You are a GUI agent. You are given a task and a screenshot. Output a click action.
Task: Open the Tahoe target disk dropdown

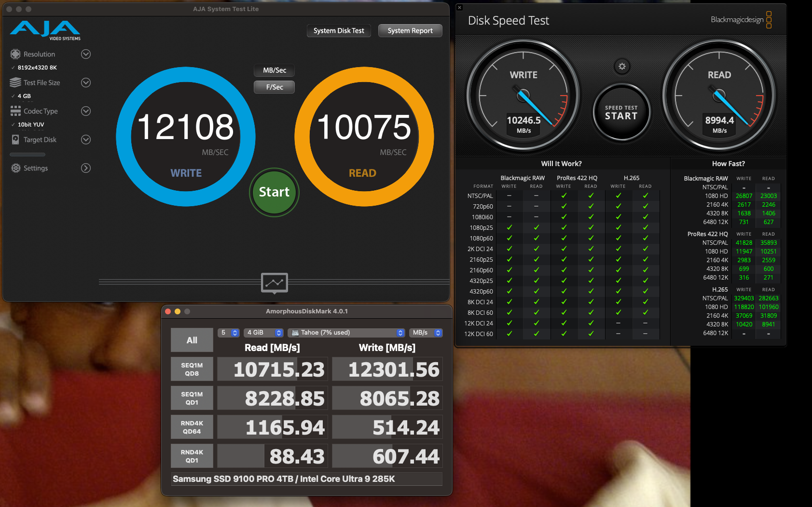tap(346, 333)
